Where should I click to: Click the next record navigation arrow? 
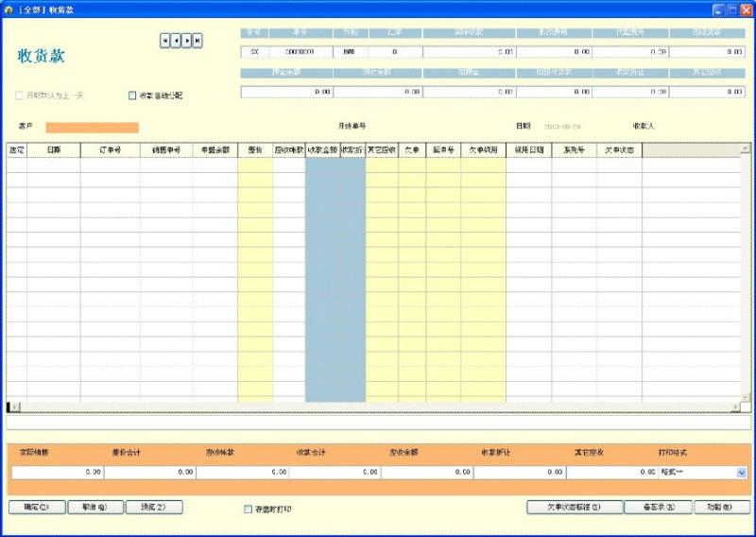(187, 41)
